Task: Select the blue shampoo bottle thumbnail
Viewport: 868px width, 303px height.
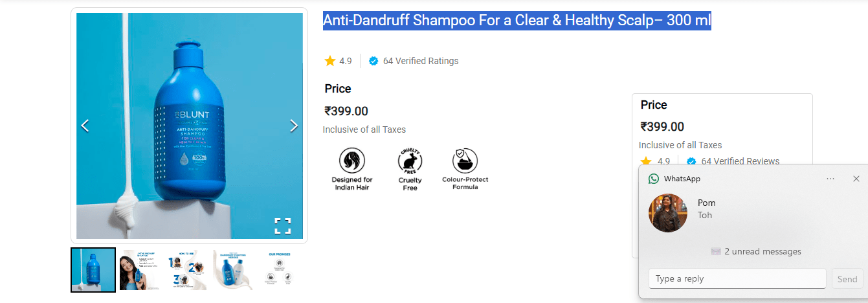Action: click(93, 270)
